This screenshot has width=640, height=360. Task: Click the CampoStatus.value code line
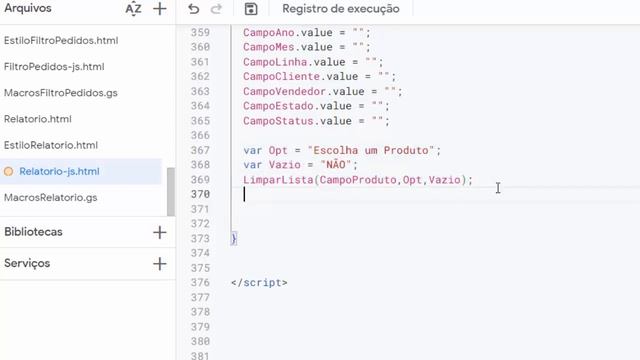[316, 121]
